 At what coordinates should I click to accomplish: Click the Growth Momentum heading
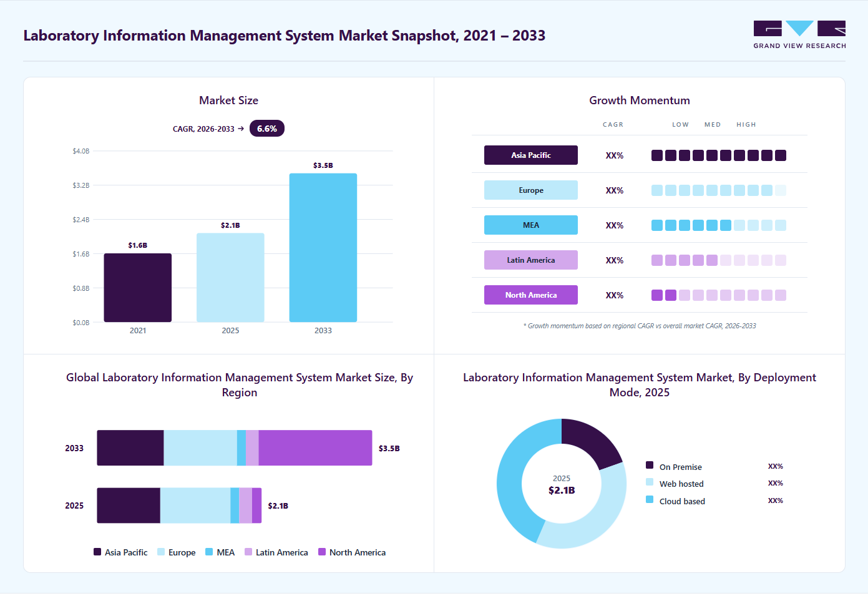point(640,100)
